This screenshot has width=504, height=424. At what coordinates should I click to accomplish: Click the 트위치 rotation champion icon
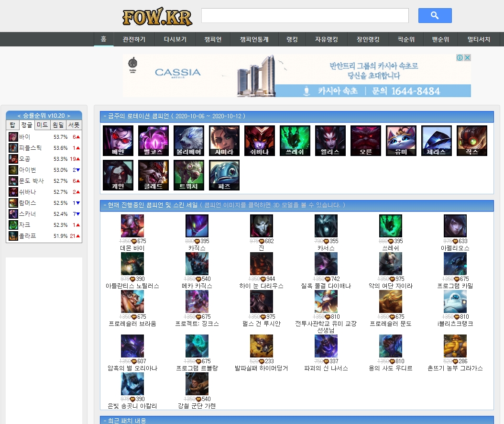pyautogui.click(x=189, y=175)
